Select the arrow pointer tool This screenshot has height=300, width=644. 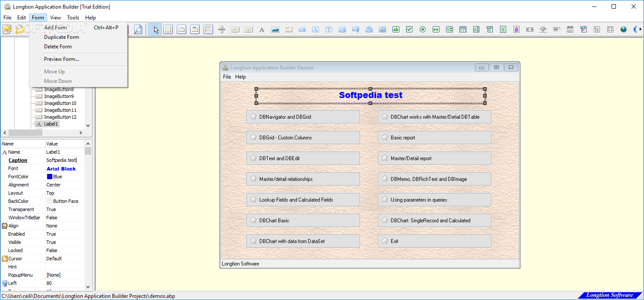[x=155, y=29]
